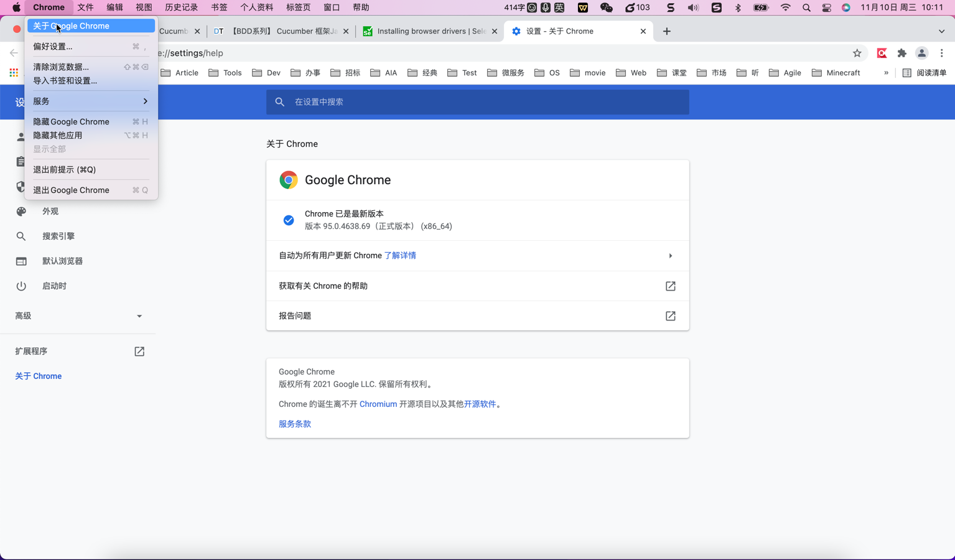Image resolution: width=955 pixels, height=560 pixels.
Task: Open Spotlight search in menu bar
Action: [x=806, y=7]
